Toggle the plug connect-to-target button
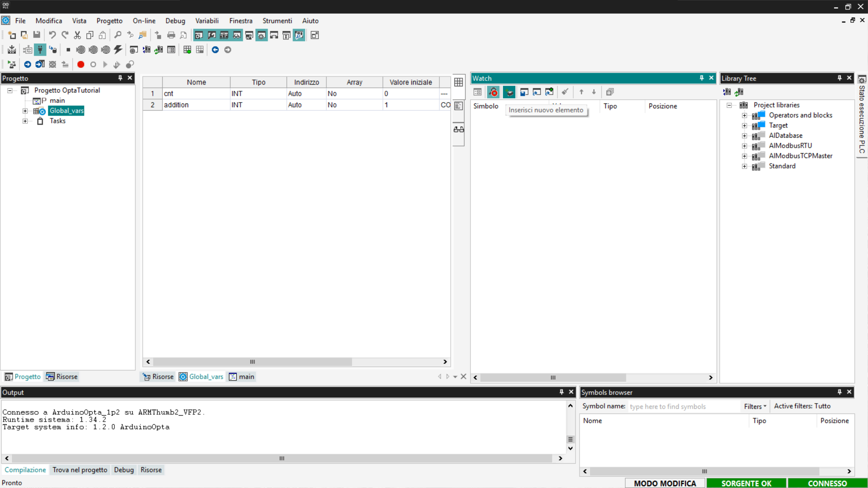Image resolution: width=868 pixels, height=488 pixels. click(40, 50)
